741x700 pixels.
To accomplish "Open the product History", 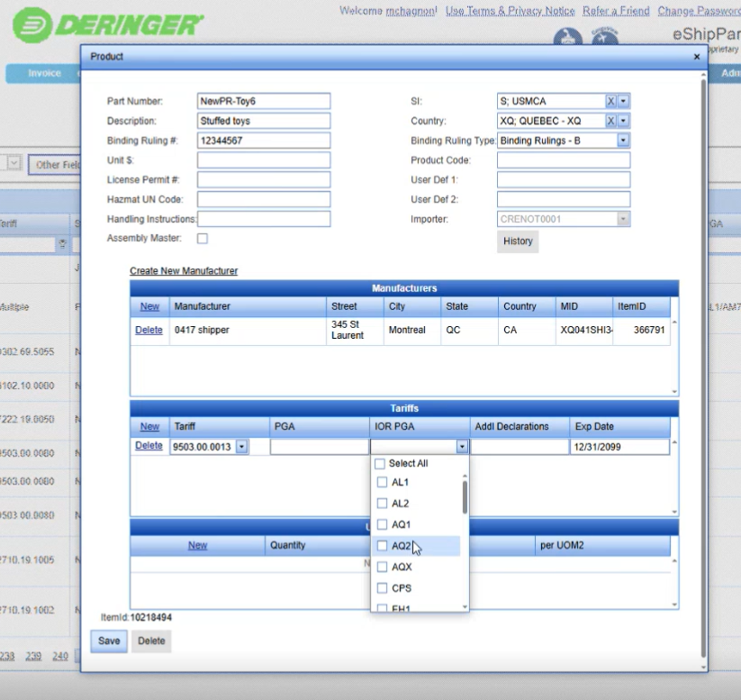I will [518, 241].
